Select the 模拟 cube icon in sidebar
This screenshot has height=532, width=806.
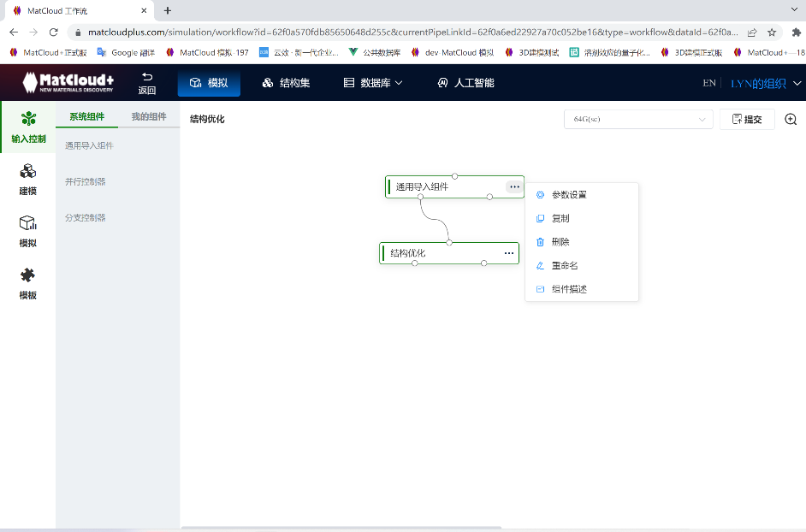coord(27,229)
